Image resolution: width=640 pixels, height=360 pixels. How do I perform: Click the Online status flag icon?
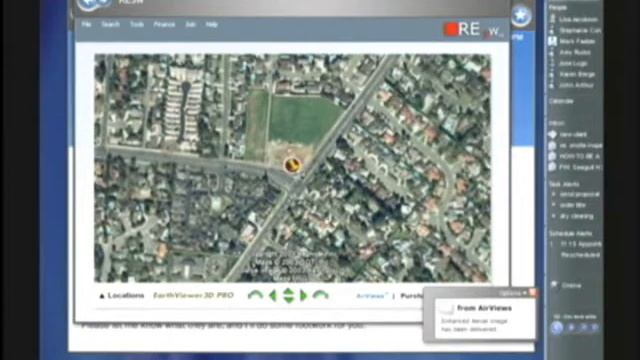tap(554, 284)
